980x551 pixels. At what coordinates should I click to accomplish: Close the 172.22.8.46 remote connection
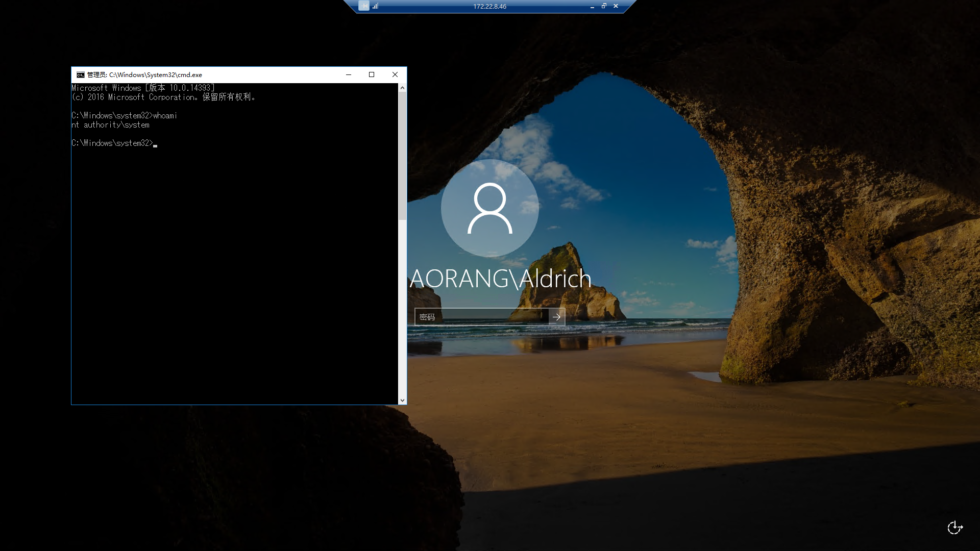click(x=616, y=6)
